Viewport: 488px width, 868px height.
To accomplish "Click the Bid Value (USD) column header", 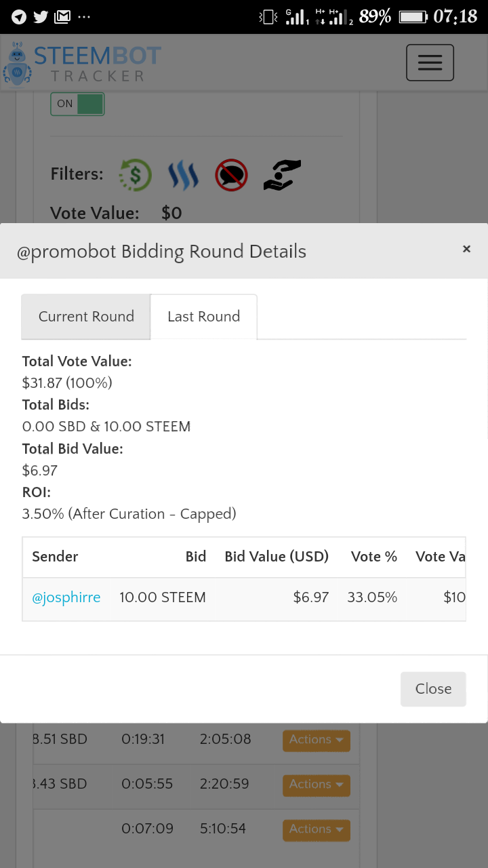I will [x=277, y=557].
